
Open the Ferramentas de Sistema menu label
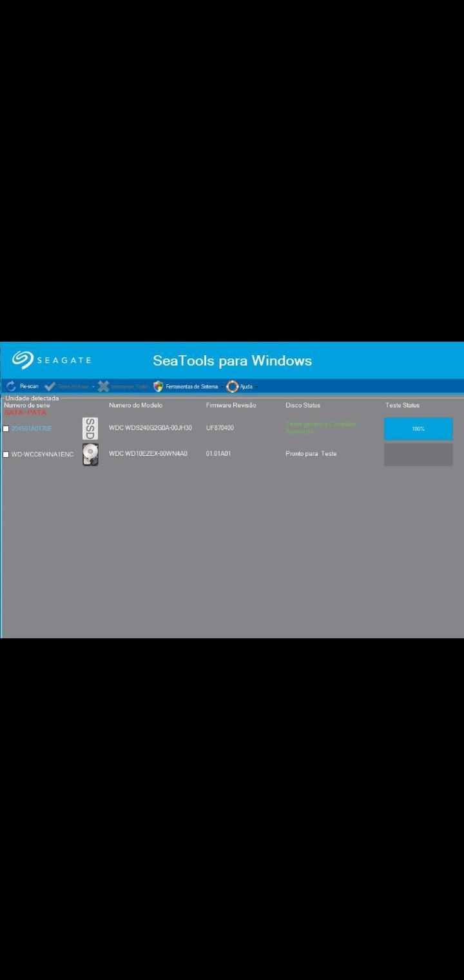[192, 387]
